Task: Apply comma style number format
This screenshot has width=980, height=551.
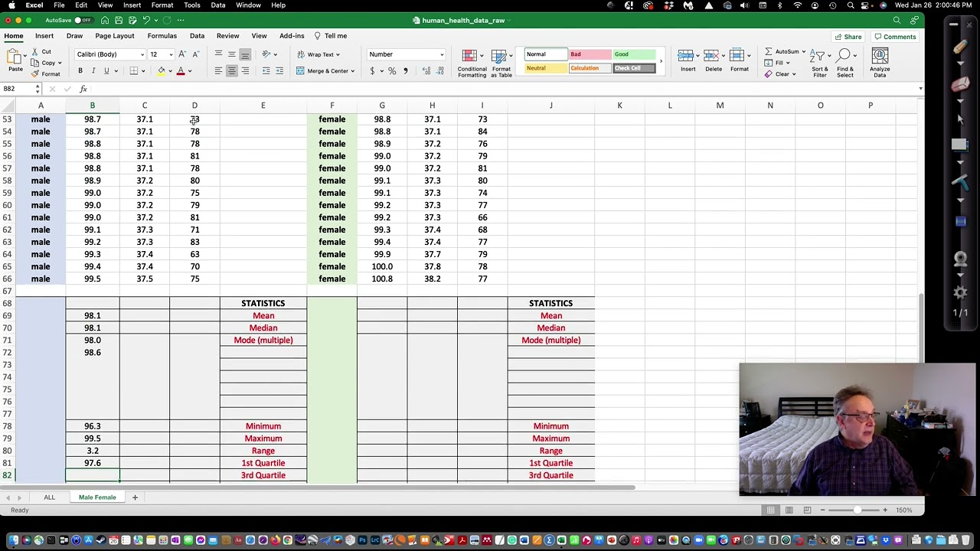Action: tap(405, 71)
